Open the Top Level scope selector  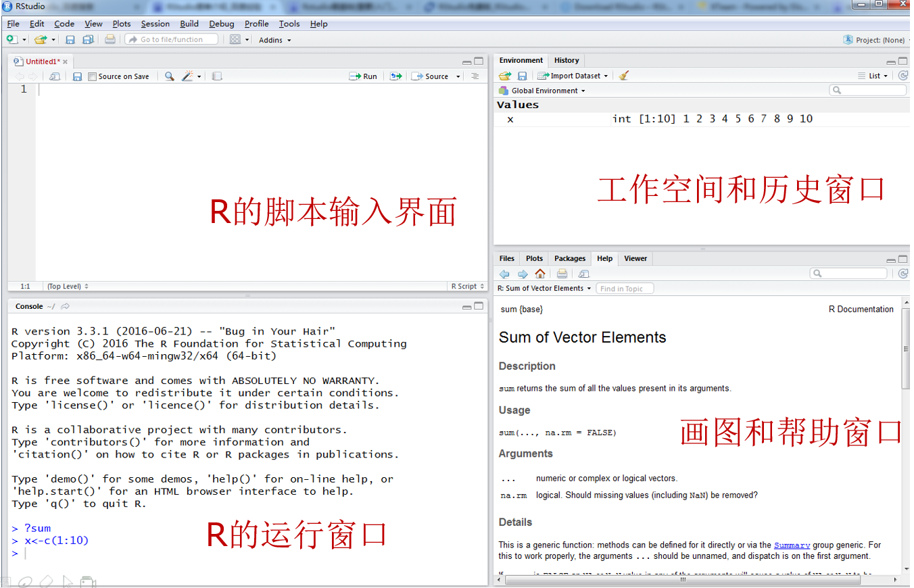[x=68, y=287]
